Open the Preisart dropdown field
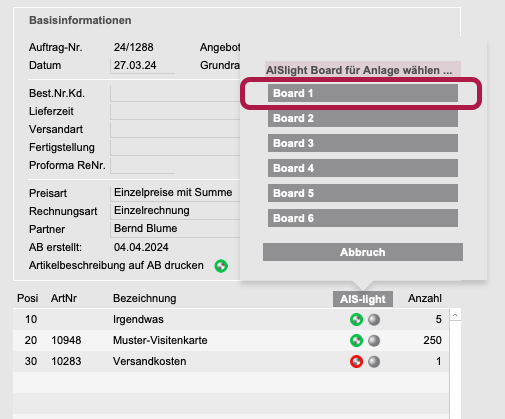The image size is (505, 419). tap(175, 193)
